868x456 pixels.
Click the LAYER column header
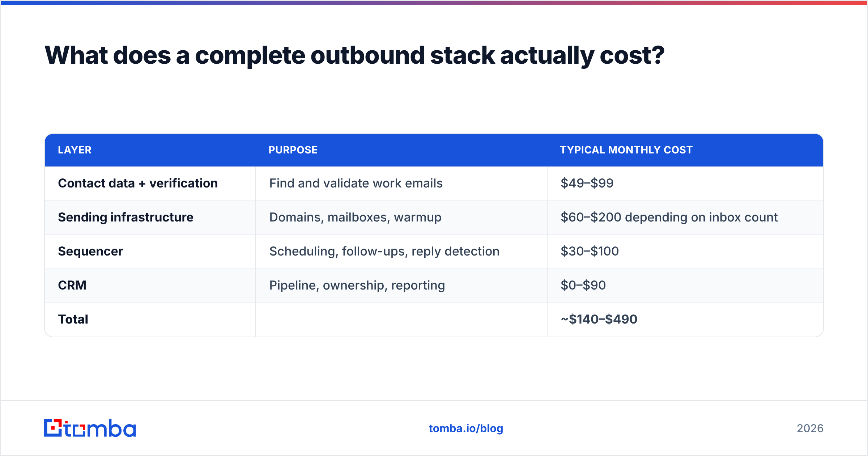pos(75,150)
